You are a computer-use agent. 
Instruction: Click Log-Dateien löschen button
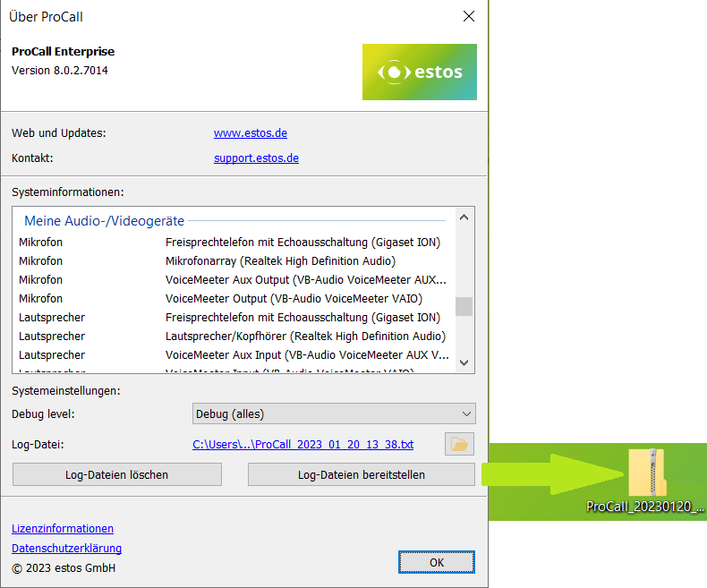(x=117, y=474)
